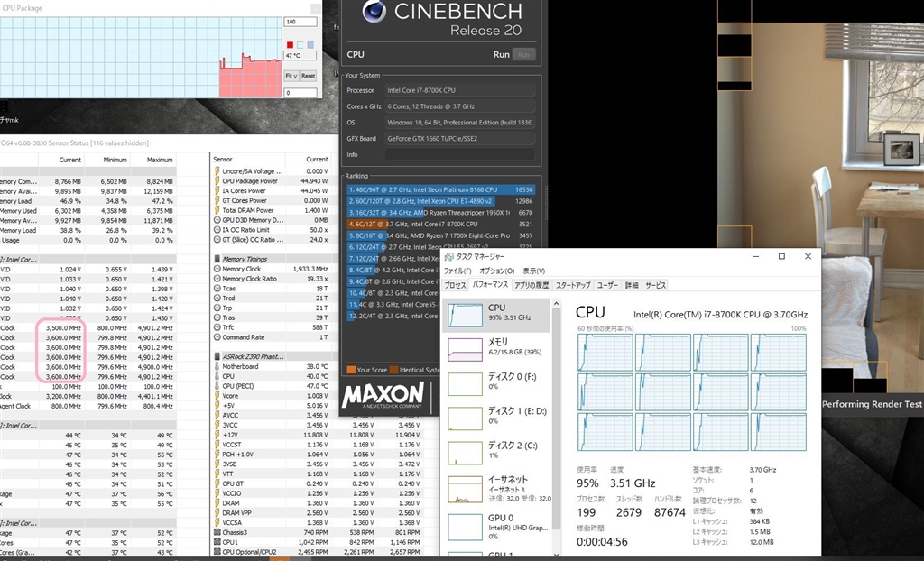Viewport: 924px width, 561px height.
Task: Click fan icon beside Chassis3 row
Action: tap(217, 533)
